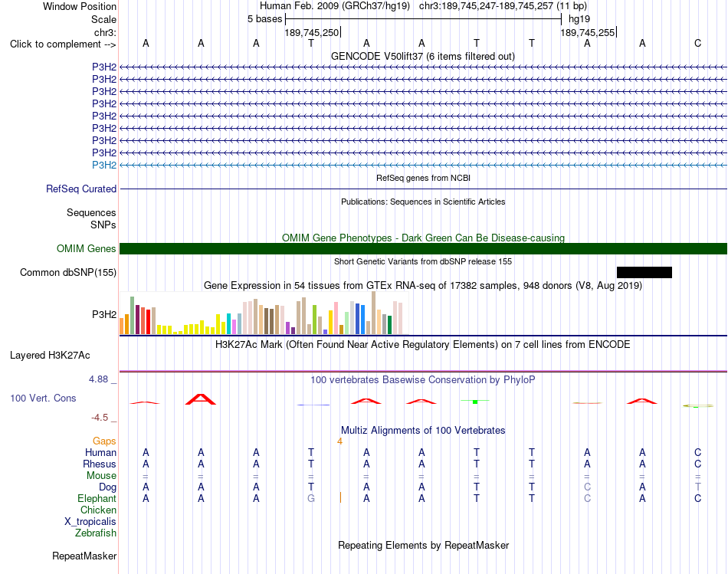Click 'Short Genetic Variants from dbSNP release 155' title
The image size is (728, 574).
[423, 261]
